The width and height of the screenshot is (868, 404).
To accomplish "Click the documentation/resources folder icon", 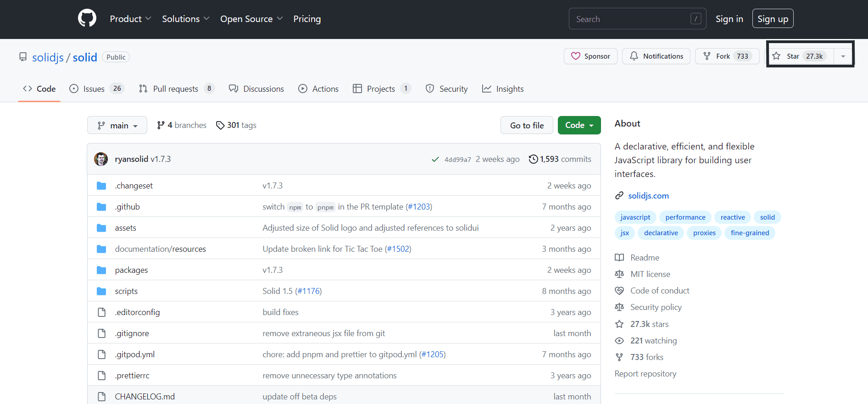I will [x=101, y=249].
